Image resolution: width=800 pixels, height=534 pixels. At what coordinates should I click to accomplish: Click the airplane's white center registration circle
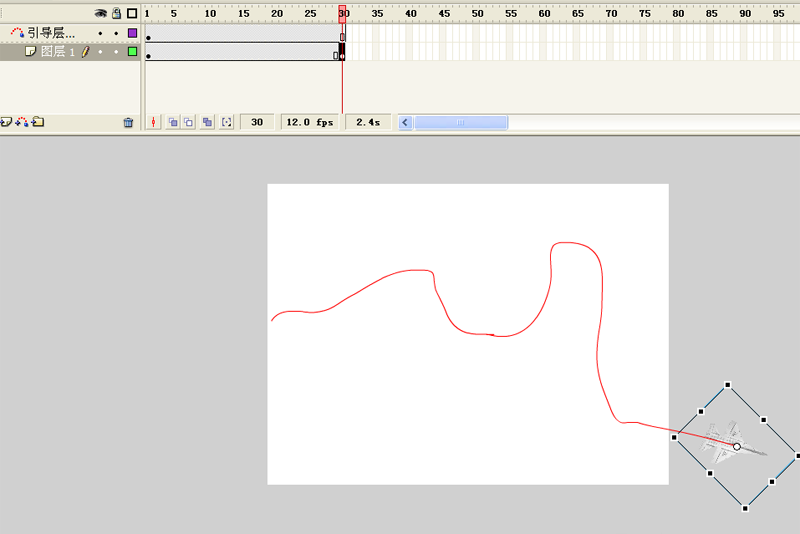[x=737, y=446]
